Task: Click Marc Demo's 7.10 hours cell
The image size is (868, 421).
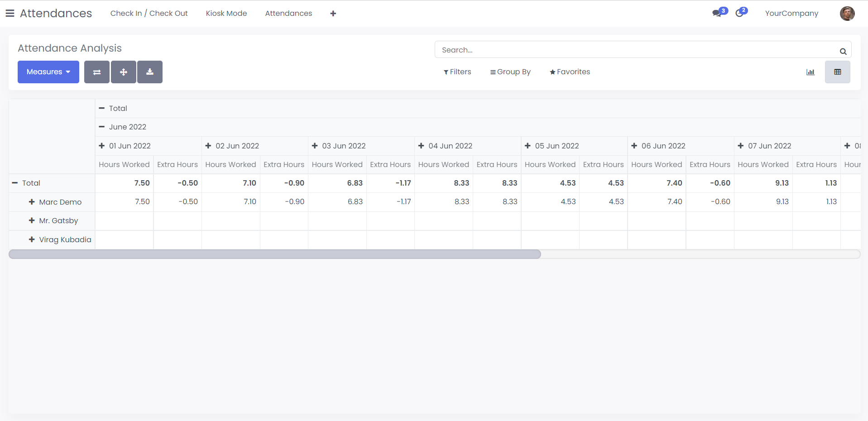Action: pos(230,202)
